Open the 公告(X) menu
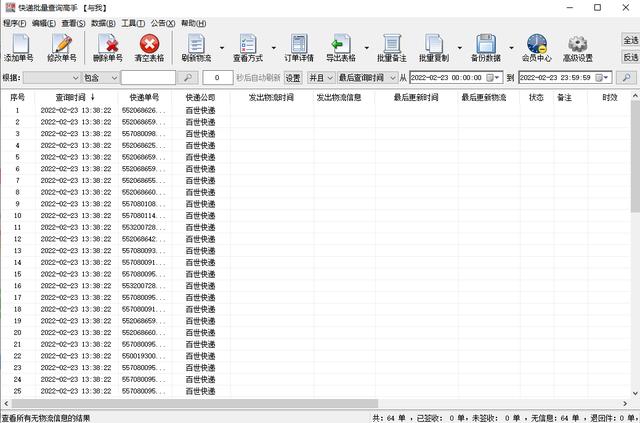 pos(163,23)
